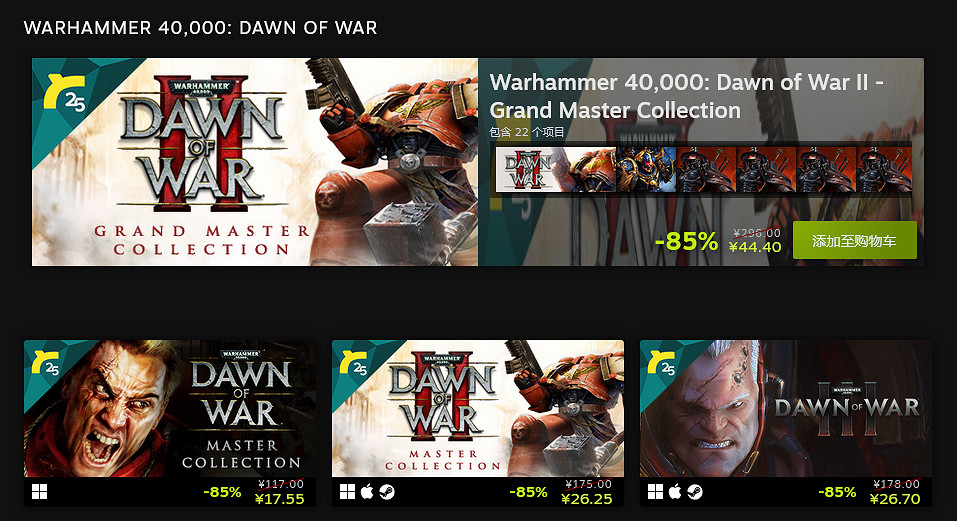Click -85% discount label on Grand Master Collection
957x521 pixels.
click(x=686, y=242)
